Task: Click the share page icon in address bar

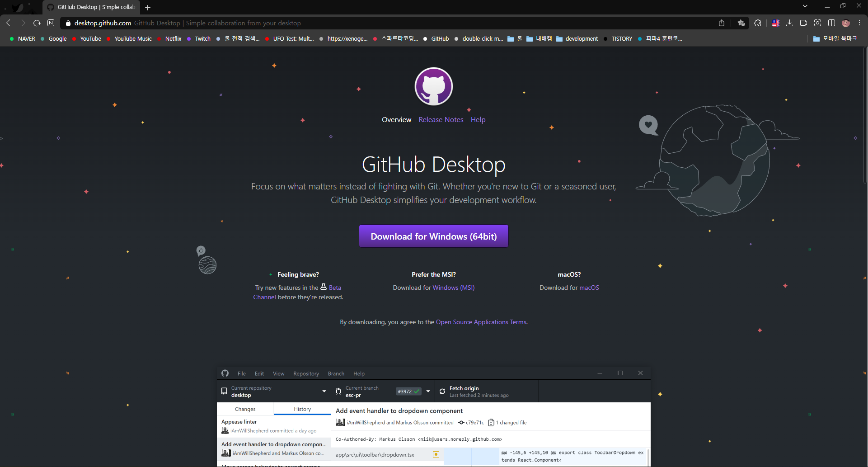Action: pos(722,23)
